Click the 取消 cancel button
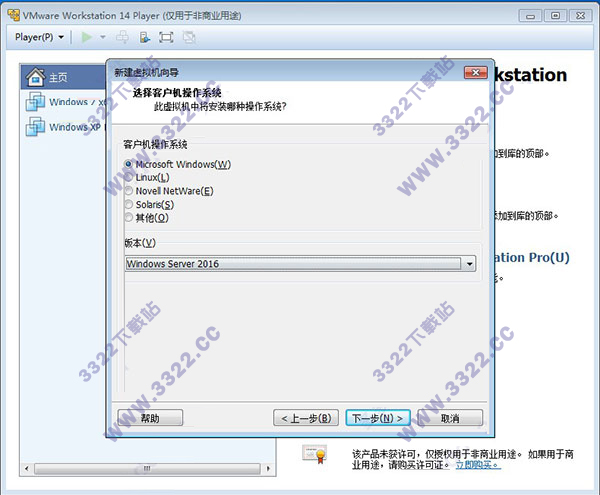This screenshot has height=495, width=600. [450, 418]
